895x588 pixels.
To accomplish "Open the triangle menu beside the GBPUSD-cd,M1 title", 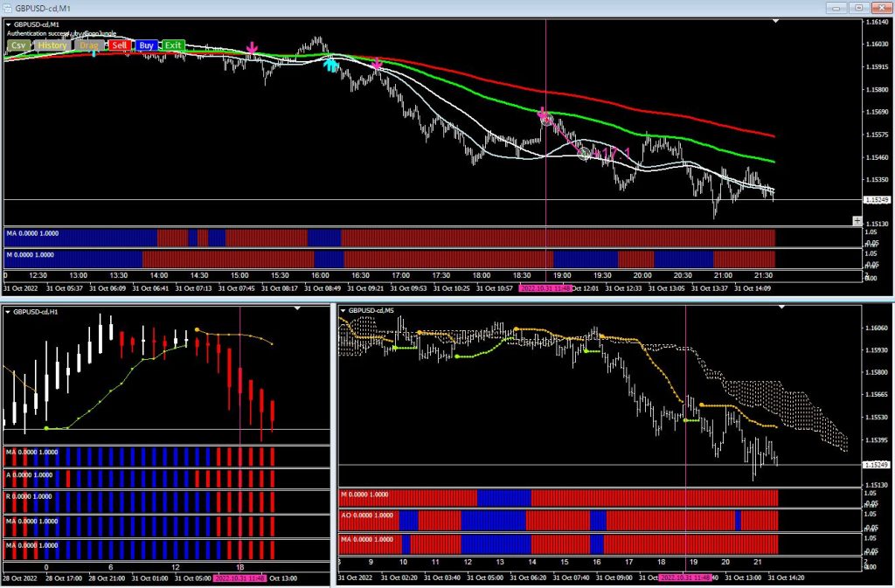I will pyautogui.click(x=8, y=25).
